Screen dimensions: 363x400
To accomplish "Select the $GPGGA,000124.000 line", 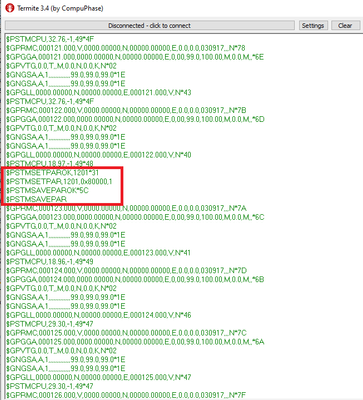I will pos(135,279).
